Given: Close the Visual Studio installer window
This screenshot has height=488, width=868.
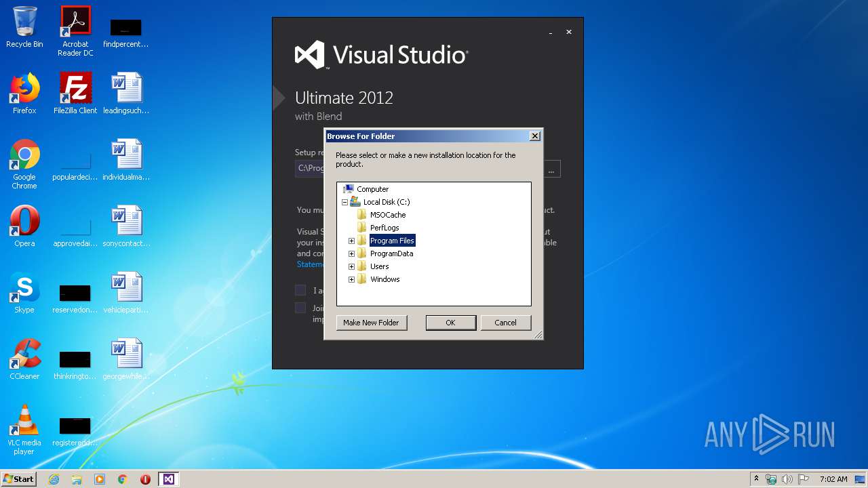Looking at the screenshot, I should [x=569, y=32].
